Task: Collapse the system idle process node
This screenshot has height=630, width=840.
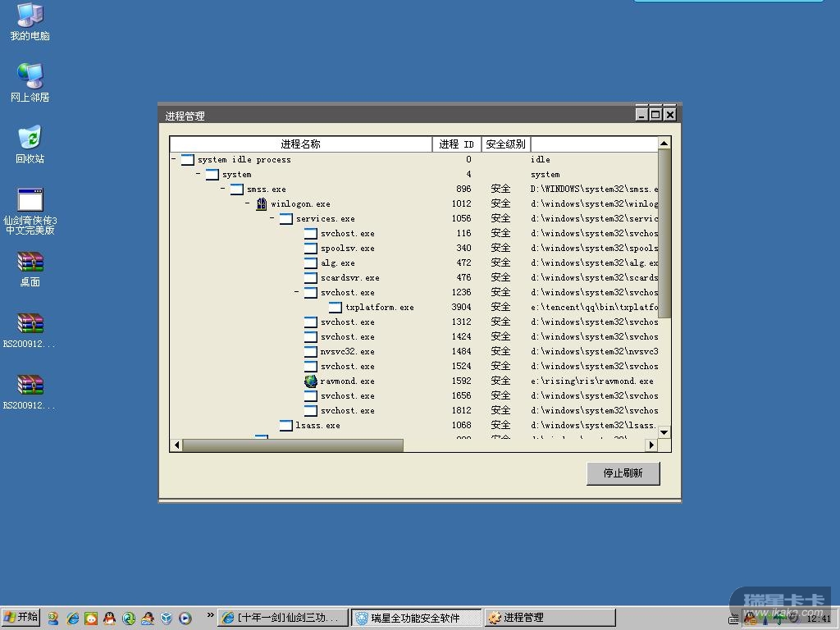Action: click(x=174, y=160)
